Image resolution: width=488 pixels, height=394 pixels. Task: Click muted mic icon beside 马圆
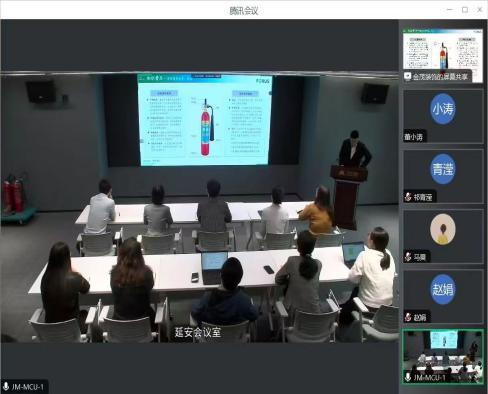(408, 257)
